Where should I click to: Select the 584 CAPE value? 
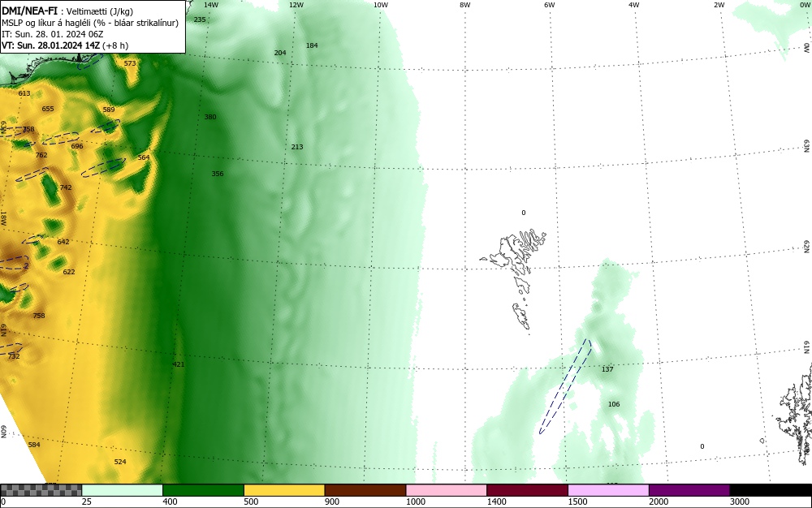34,445
